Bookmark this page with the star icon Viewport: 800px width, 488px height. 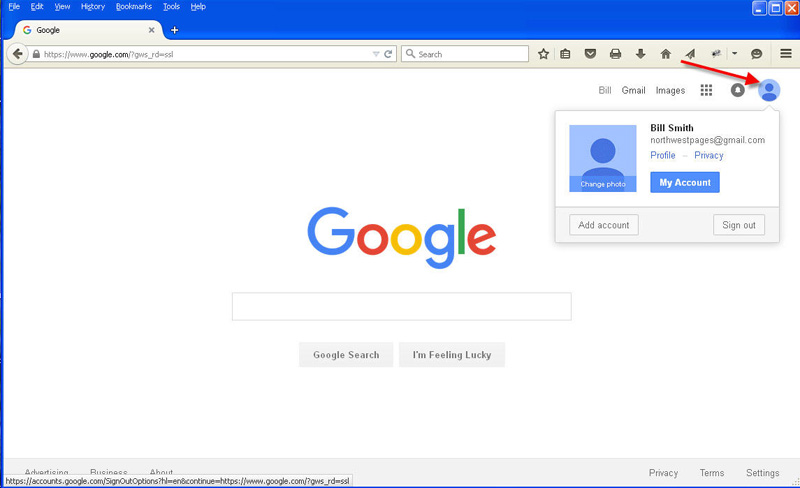543,54
